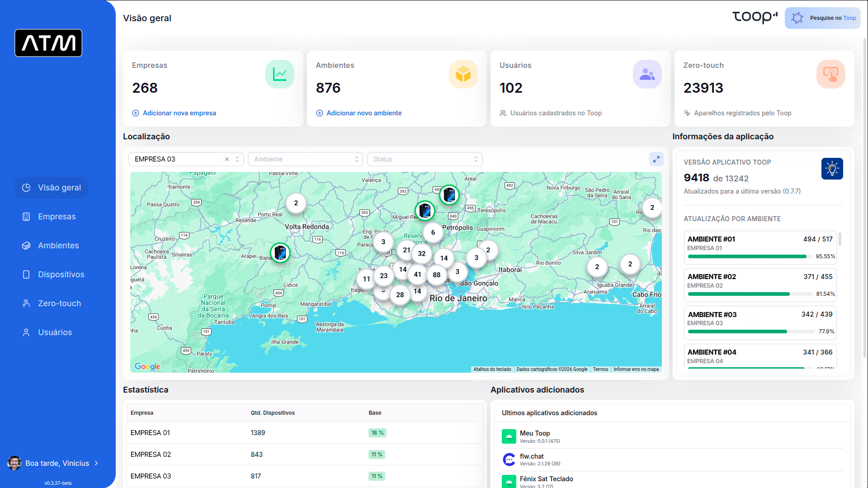The height and width of the screenshot is (488, 868).
Task: Expand the map to fullscreen
Action: (656, 159)
